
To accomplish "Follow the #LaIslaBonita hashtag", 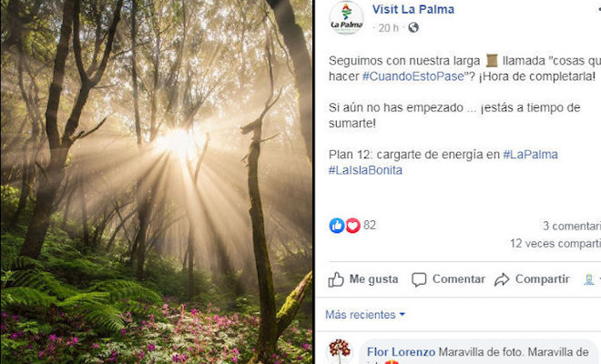I will click(x=365, y=170).
